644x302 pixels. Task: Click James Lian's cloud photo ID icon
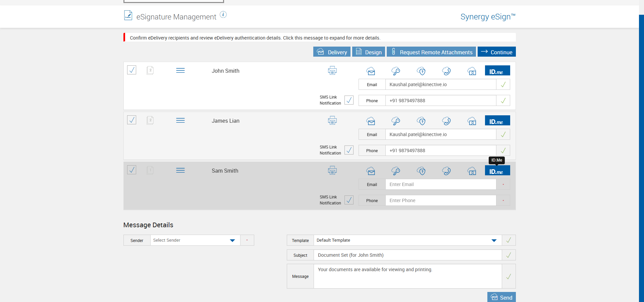tap(472, 121)
